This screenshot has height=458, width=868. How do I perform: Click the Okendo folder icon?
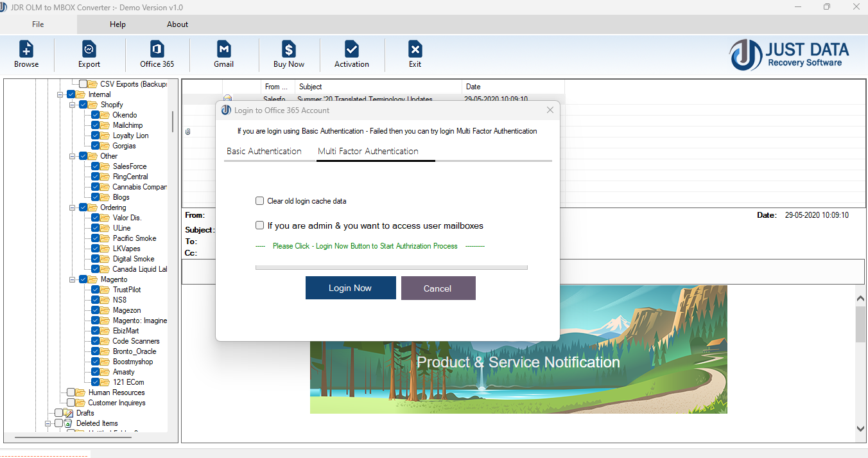105,115
